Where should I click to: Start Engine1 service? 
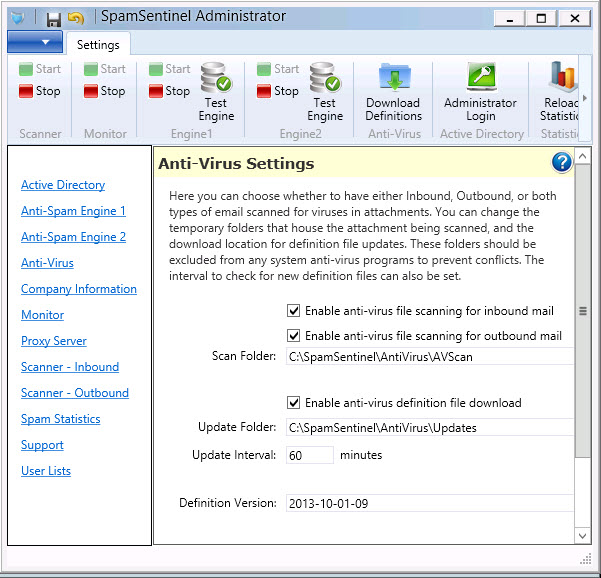169,69
